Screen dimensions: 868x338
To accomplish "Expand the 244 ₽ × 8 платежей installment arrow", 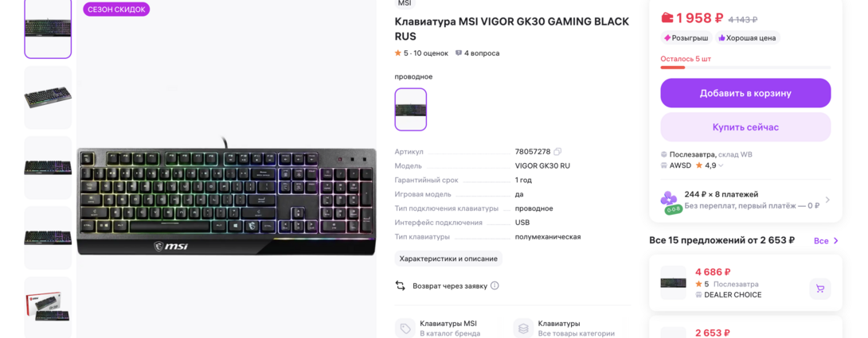I will [x=827, y=200].
